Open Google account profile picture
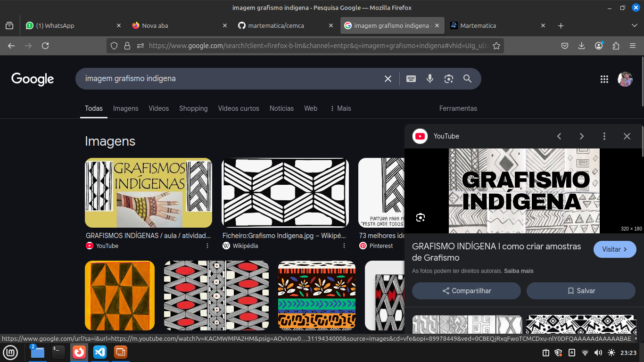Screen dimensions: 644x362 (x=625, y=79)
